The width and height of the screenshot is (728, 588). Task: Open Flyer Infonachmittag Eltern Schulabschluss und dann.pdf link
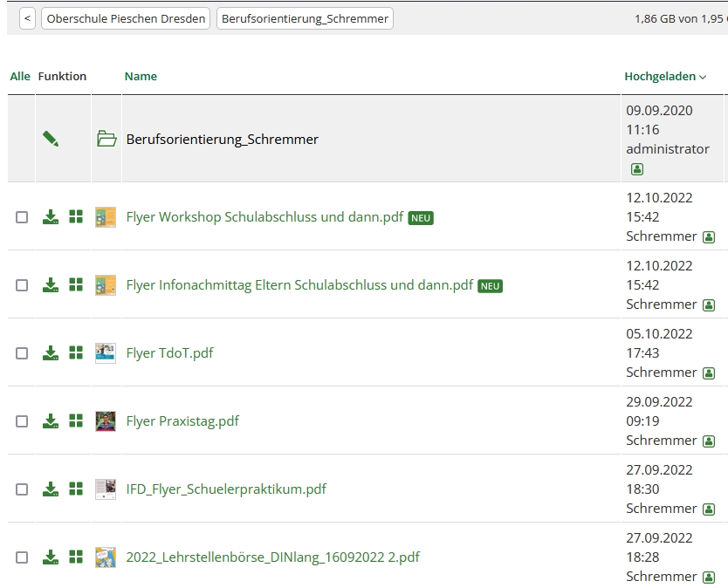click(299, 285)
